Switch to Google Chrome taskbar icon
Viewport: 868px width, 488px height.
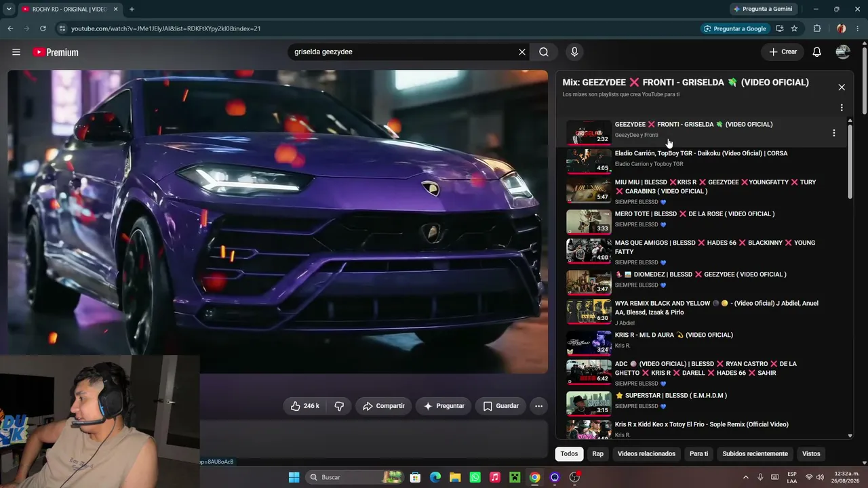[535, 477]
